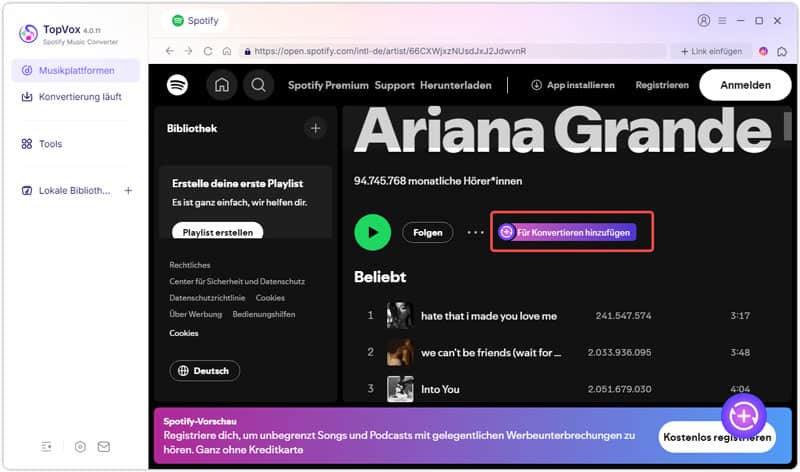
Task: Click the home icon in address toolbar
Action: coord(227,51)
